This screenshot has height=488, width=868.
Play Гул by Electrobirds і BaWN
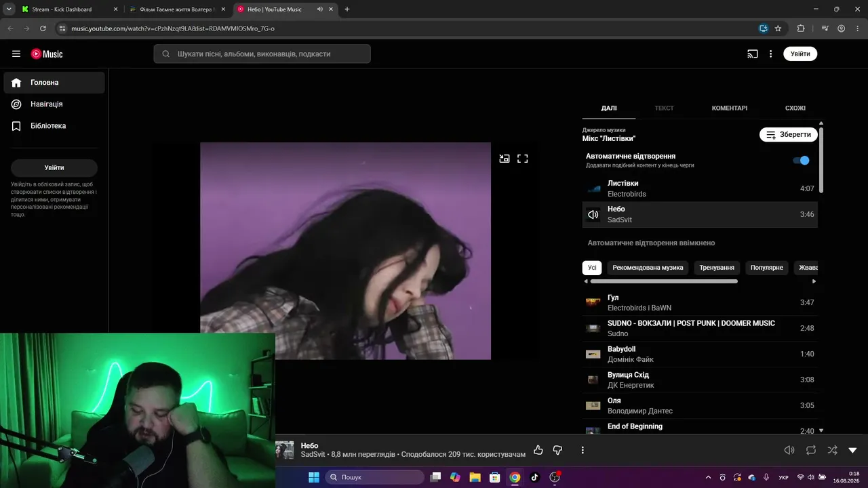[x=700, y=302]
